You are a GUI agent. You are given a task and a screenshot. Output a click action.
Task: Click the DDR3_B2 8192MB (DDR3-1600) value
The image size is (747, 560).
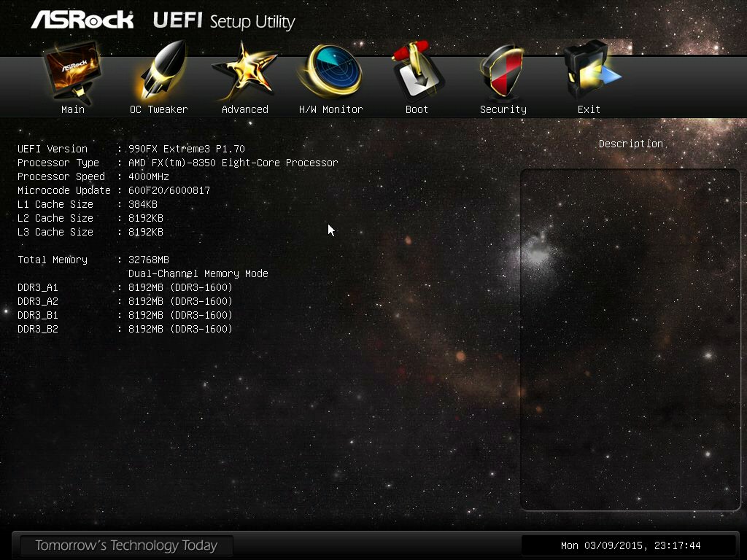(x=181, y=329)
